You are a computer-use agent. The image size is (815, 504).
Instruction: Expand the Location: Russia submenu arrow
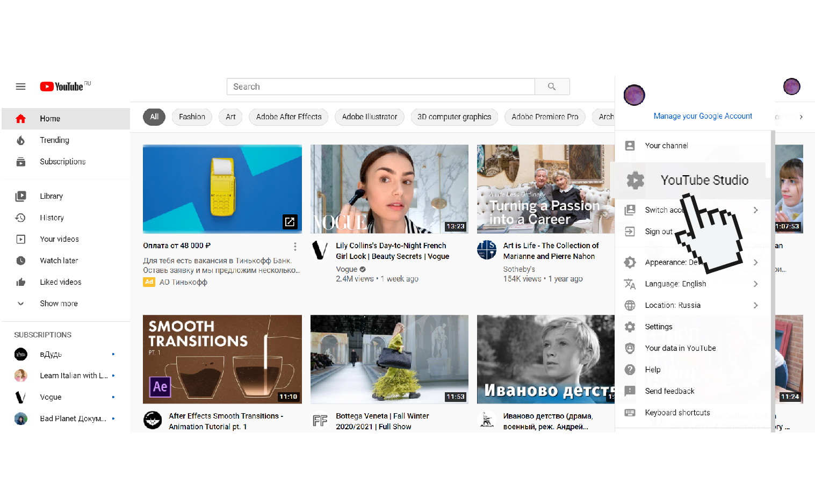(x=756, y=305)
